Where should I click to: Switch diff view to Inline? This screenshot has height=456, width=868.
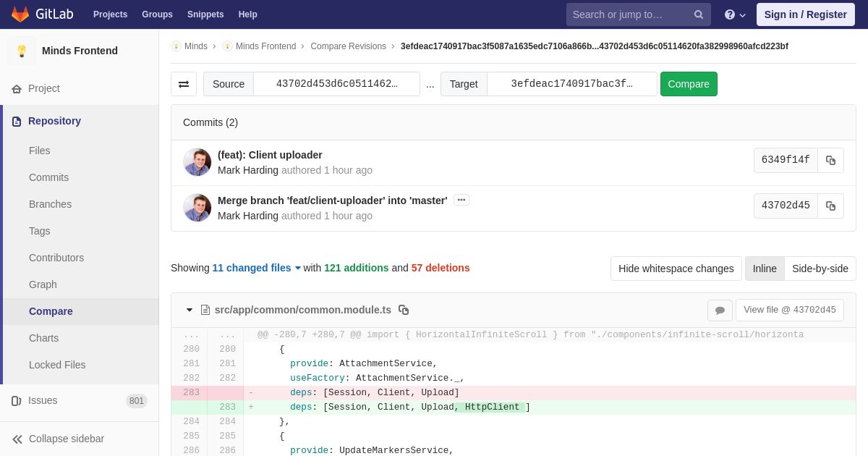point(765,269)
